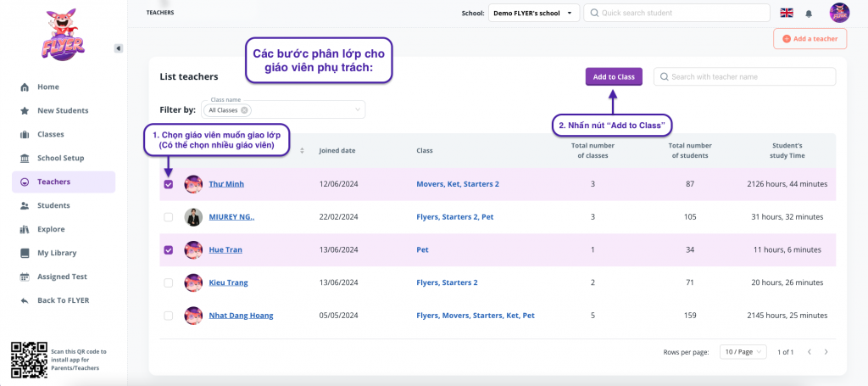Screen dimensions: 868x386
Task: Click the Add a teacher button
Action: 810,38
